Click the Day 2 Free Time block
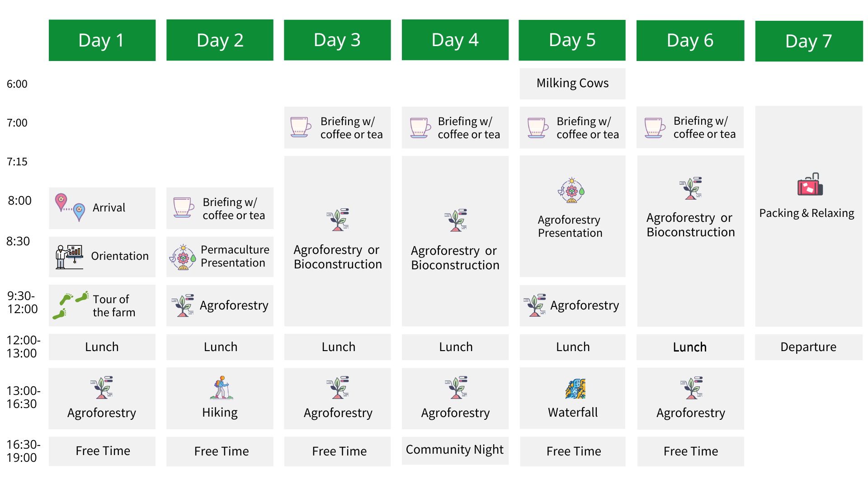 tap(221, 451)
